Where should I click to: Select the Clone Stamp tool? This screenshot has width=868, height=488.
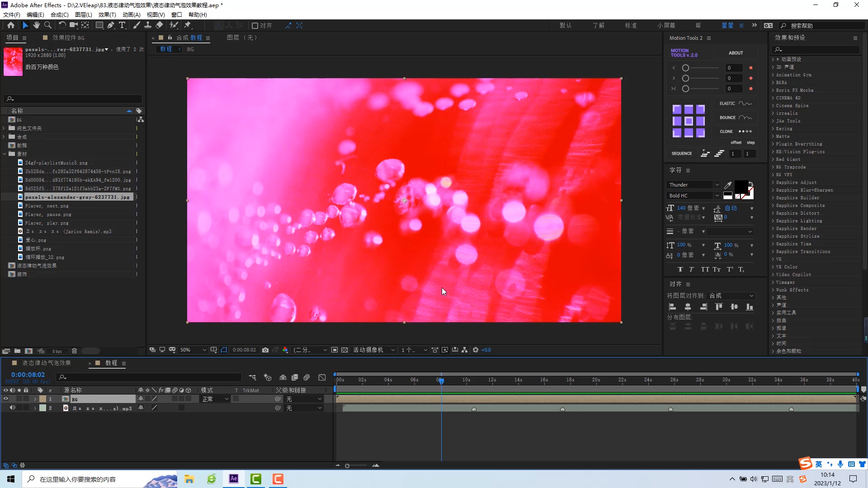pyautogui.click(x=147, y=25)
